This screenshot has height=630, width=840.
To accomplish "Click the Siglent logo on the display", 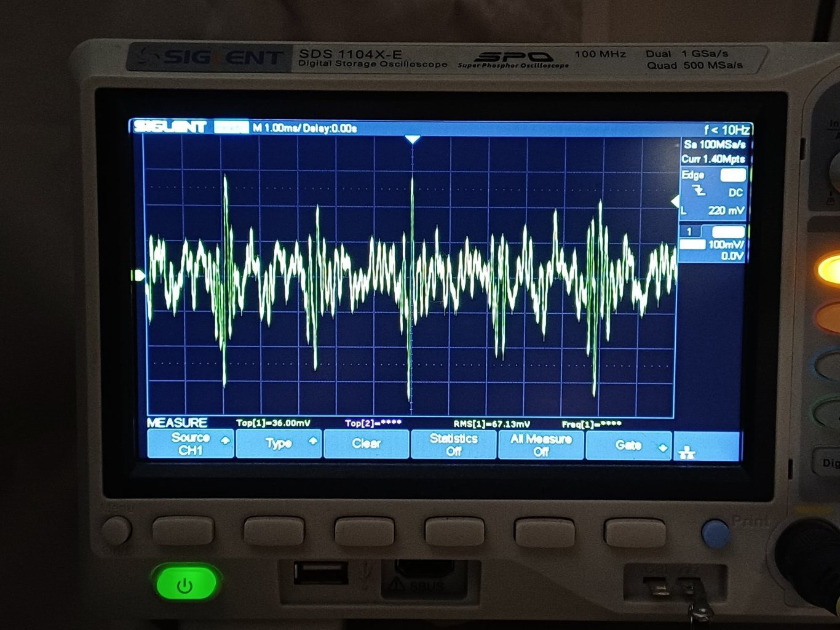I will coord(170,127).
